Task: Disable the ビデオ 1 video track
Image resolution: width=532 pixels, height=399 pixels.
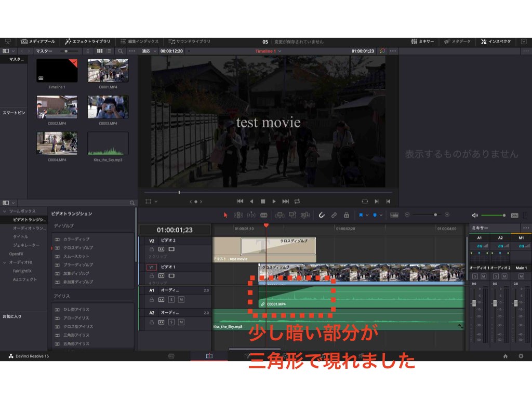Action: click(x=171, y=276)
